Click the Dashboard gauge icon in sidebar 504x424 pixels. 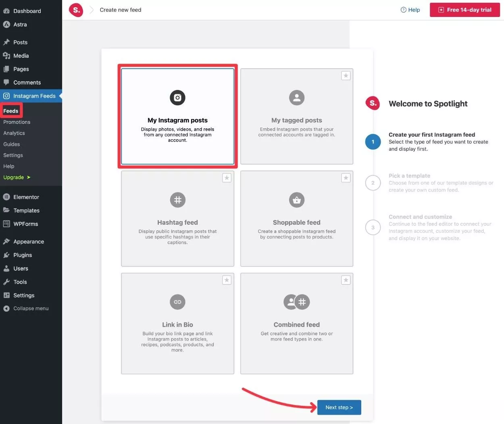(x=6, y=11)
